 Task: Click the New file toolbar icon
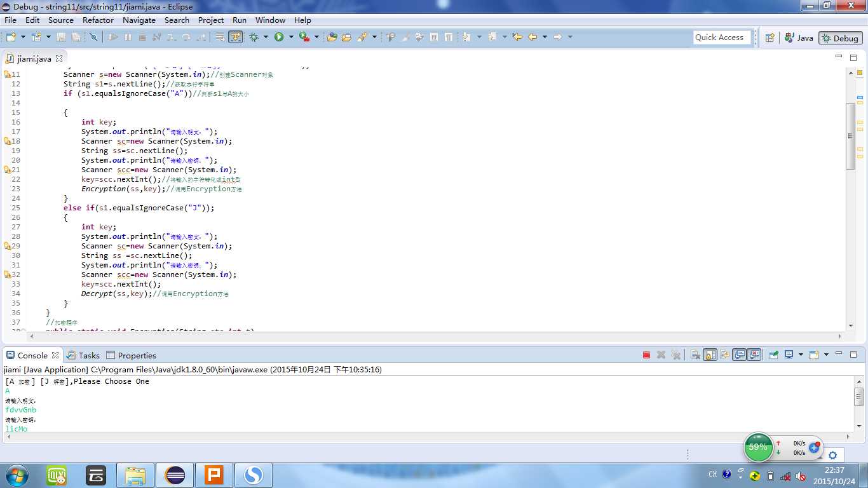pos(11,37)
